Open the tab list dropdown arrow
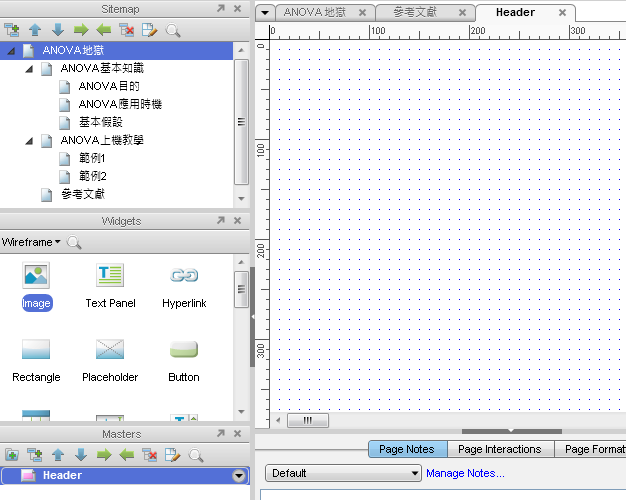Screen dimensions: 626x500 tap(265, 13)
